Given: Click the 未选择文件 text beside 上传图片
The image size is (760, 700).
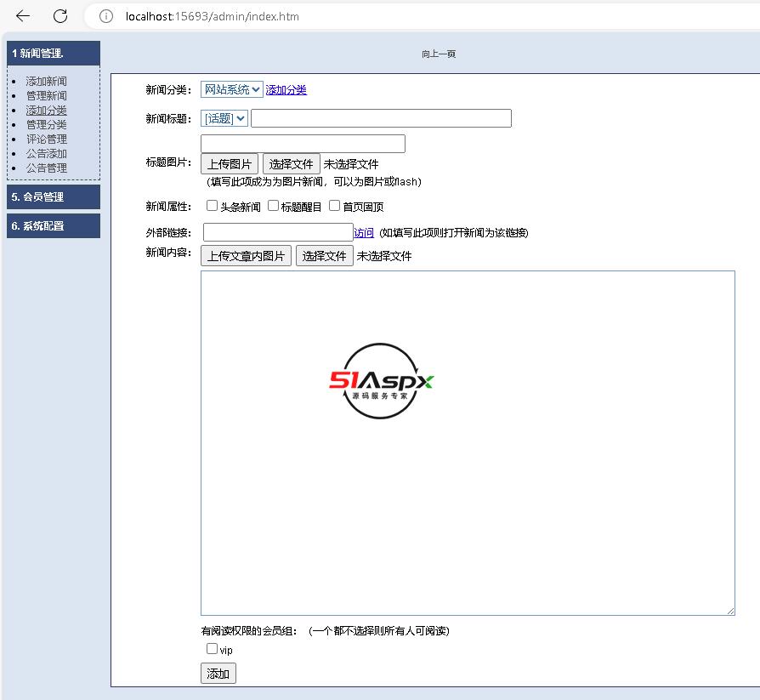Looking at the screenshot, I should pos(351,164).
